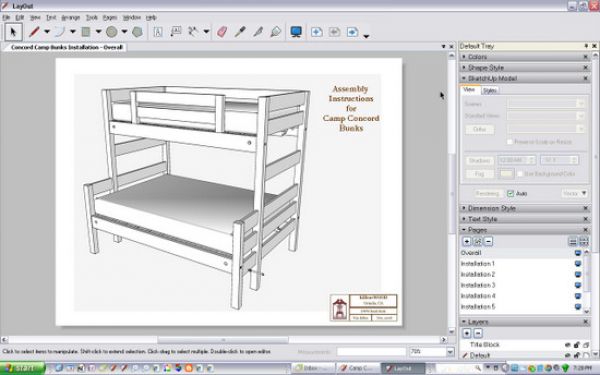600x375 pixels.
Task: Activate the Text tool
Action: (x=158, y=32)
